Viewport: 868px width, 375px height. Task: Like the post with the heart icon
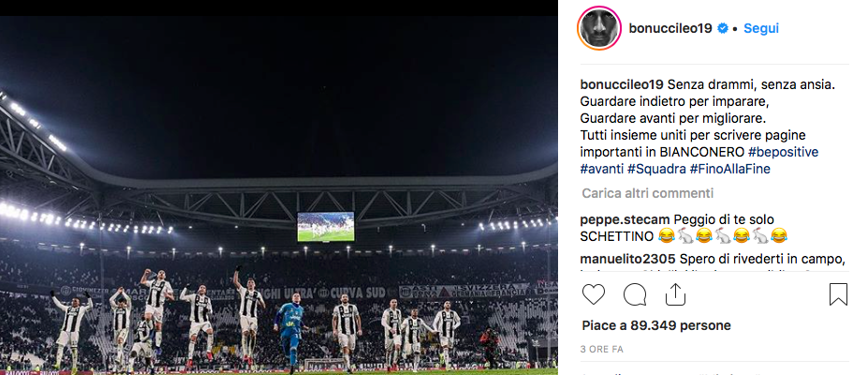tap(593, 294)
